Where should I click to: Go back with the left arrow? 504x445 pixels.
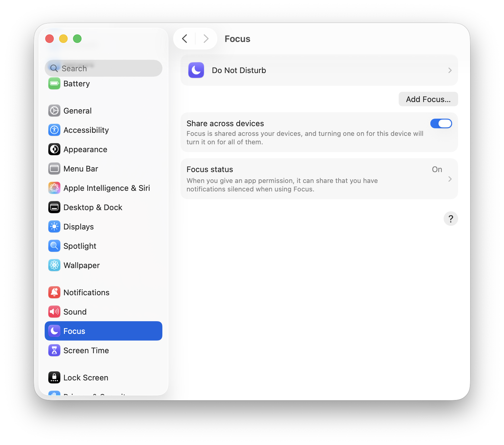click(185, 39)
